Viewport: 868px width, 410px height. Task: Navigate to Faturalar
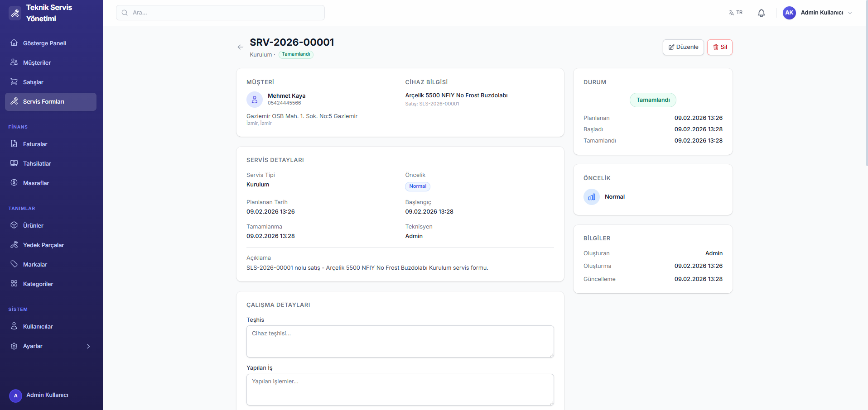(x=35, y=144)
